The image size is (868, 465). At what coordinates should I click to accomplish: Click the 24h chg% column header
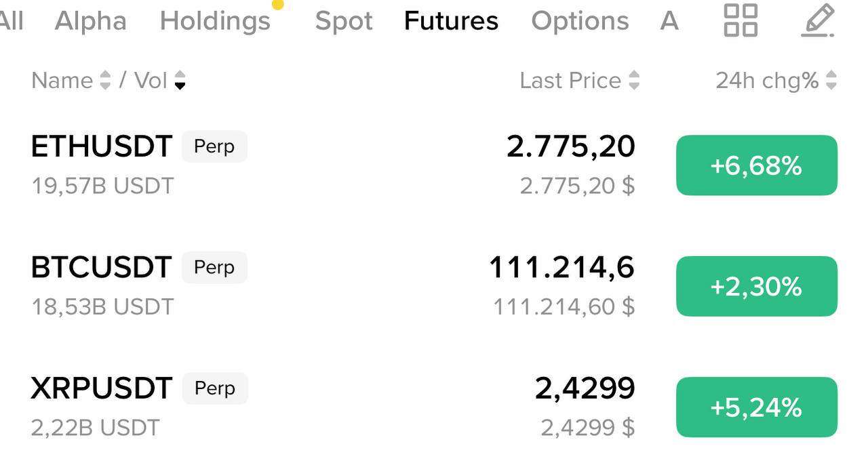pyautogui.click(x=767, y=81)
